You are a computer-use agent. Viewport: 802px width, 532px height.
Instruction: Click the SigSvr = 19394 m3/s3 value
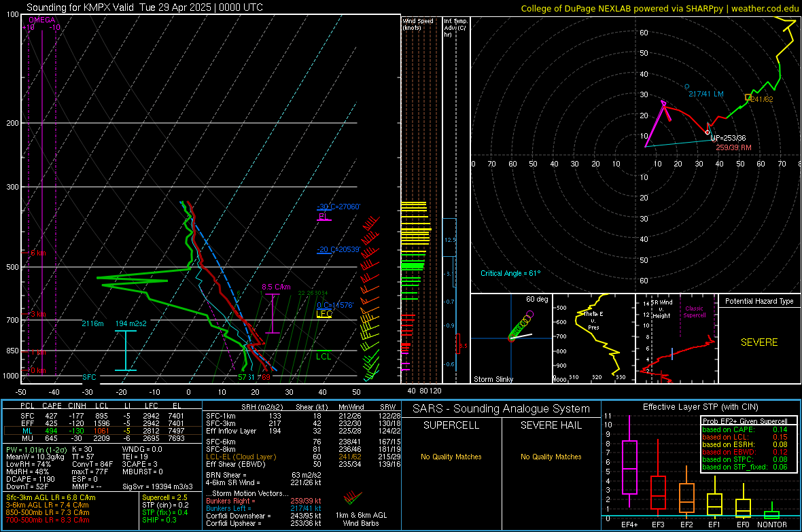[x=158, y=487]
